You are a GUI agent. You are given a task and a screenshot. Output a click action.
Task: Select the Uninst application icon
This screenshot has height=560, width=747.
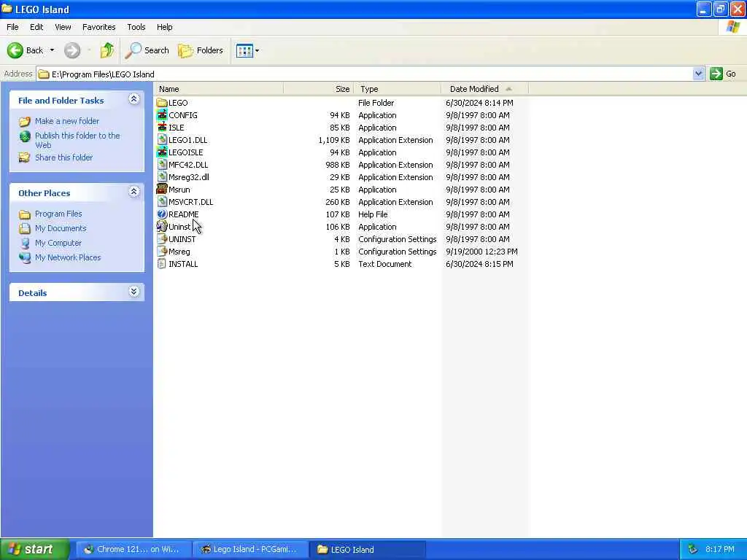[162, 227]
